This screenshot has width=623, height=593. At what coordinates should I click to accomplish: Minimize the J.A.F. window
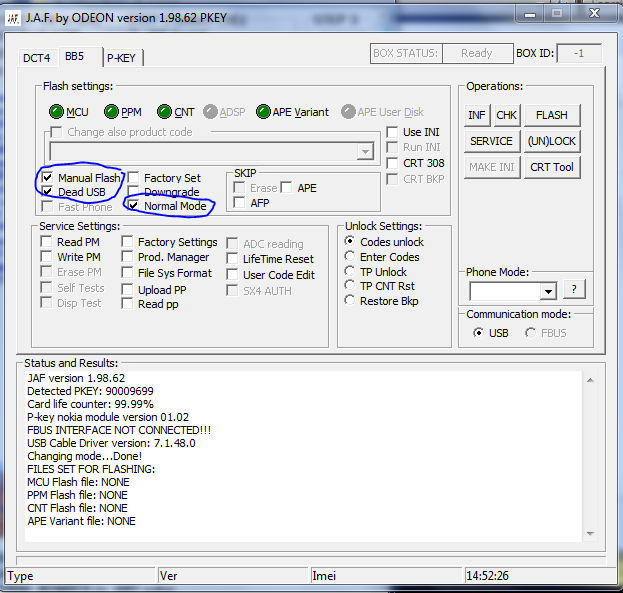(x=530, y=15)
